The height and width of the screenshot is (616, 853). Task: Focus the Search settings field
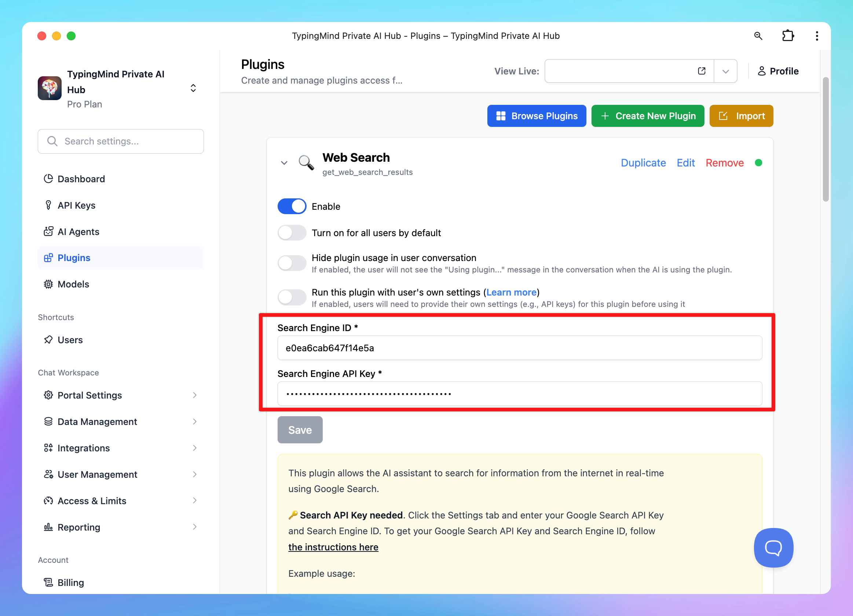(120, 142)
